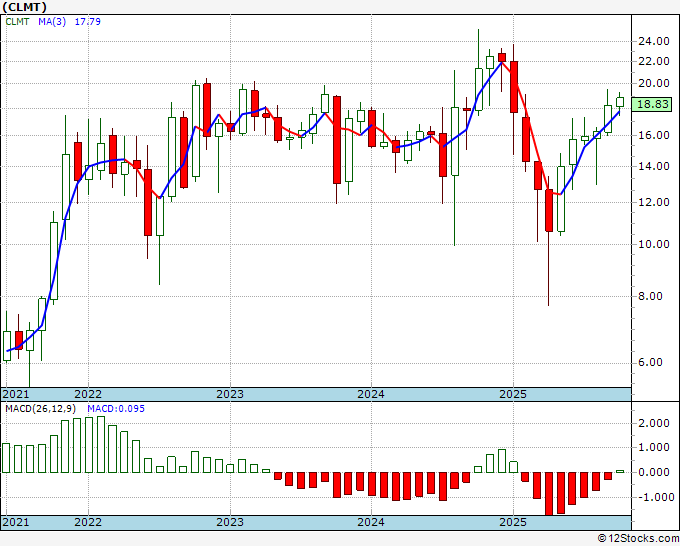This screenshot has height=546, width=680.
Task: Click the 2025 marker on price timeline
Action: (513, 394)
